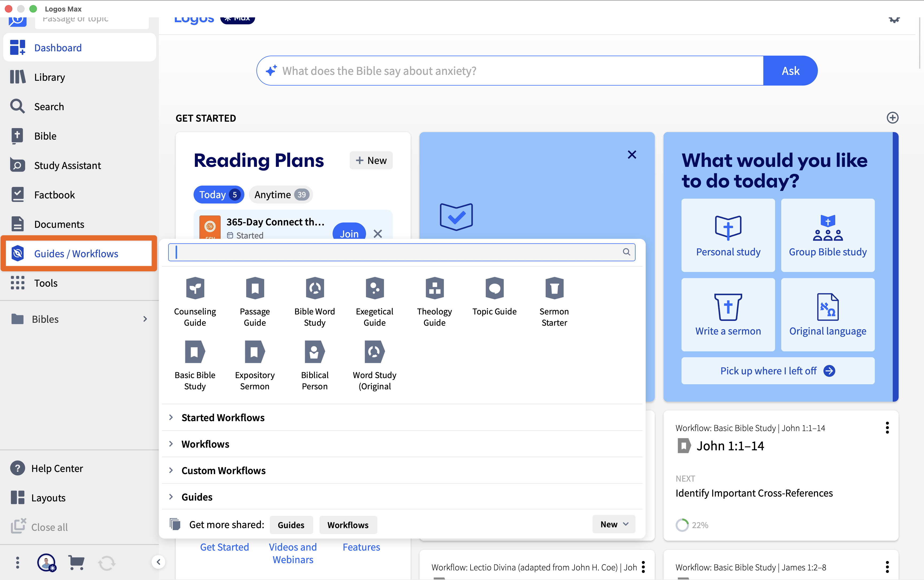
Task: Open the user profile avatar
Action: 47,563
